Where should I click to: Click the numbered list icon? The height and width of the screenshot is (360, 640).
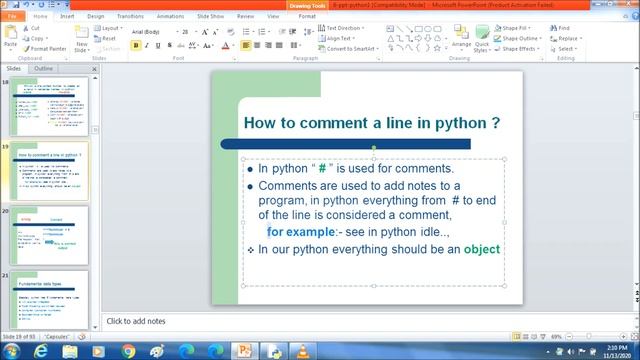pos(262,32)
